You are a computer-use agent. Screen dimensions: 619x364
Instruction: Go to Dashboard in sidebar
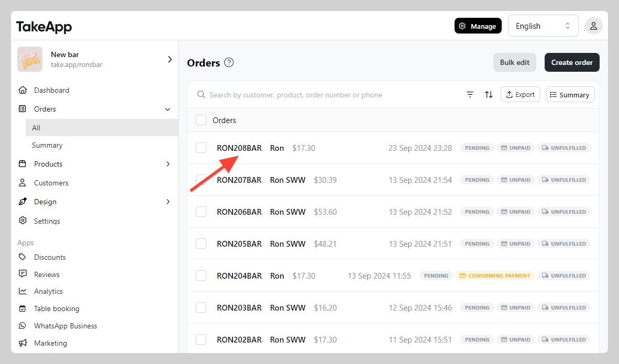point(52,90)
